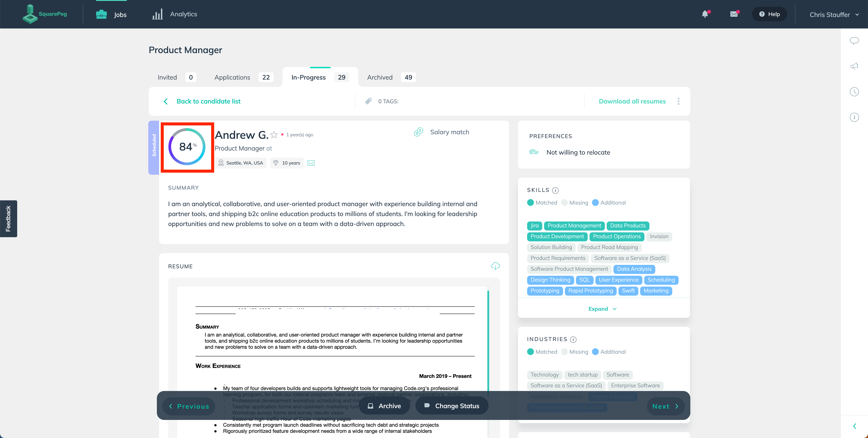Click the three-dot menu next to Download
The width and height of the screenshot is (868, 438).
click(679, 101)
